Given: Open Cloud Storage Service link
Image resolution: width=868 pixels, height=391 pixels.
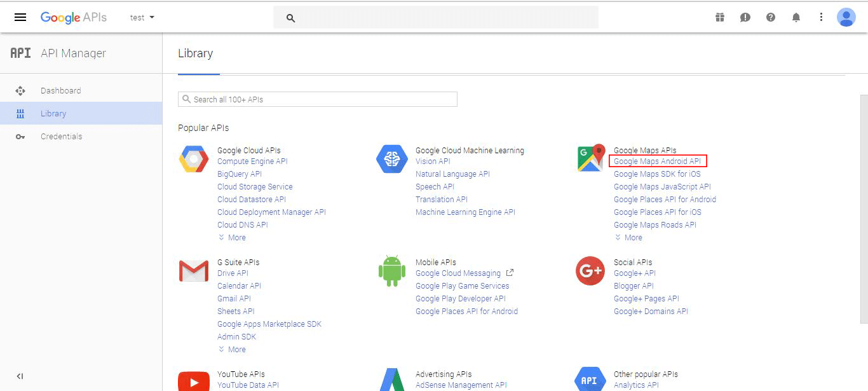Looking at the screenshot, I should click(x=255, y=187).
